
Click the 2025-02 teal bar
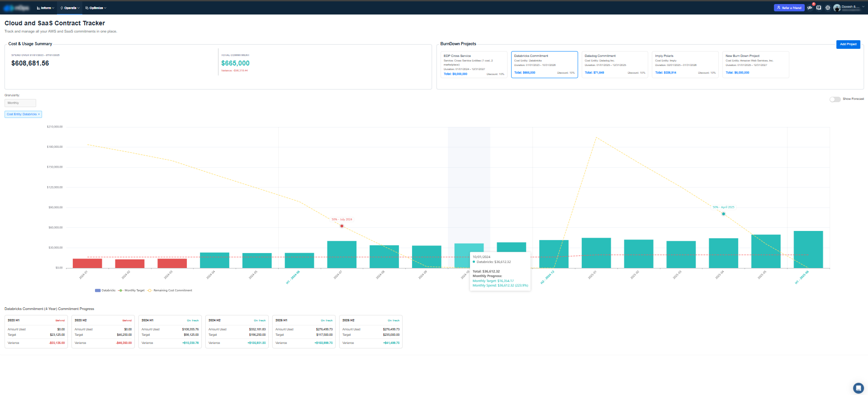639,254
